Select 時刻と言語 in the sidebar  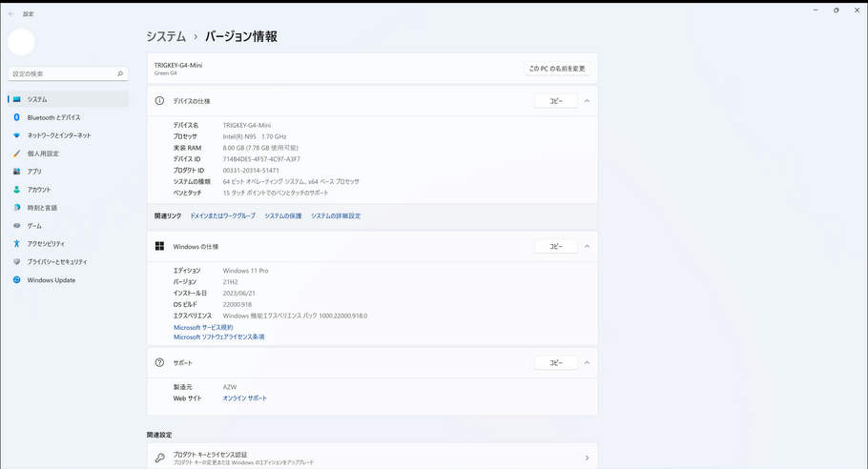point(42,208)
